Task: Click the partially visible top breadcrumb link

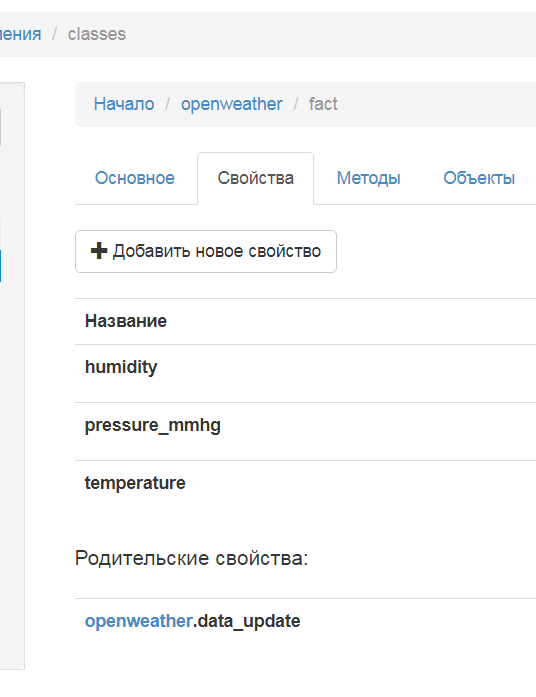Action: pyautogui.click(x=20, y=34)
